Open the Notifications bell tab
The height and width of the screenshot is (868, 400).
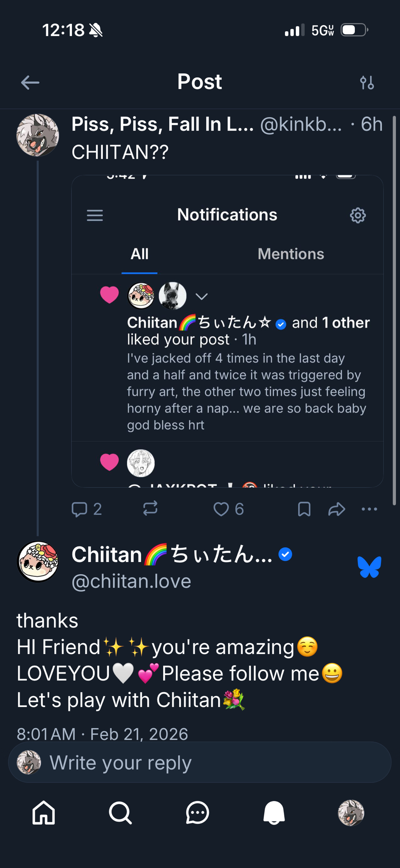274,813
